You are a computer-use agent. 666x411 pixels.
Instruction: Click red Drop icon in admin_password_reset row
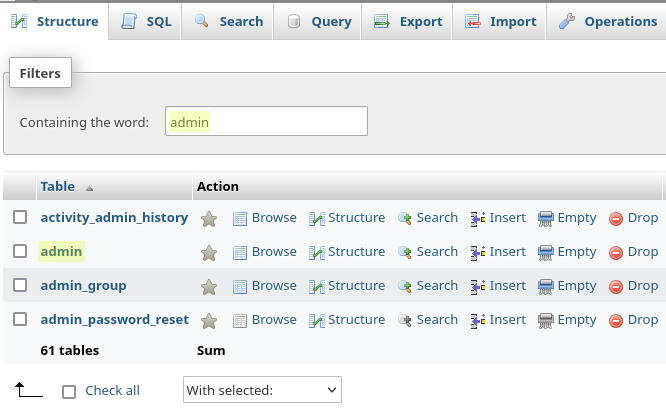(x=616, y=321)
